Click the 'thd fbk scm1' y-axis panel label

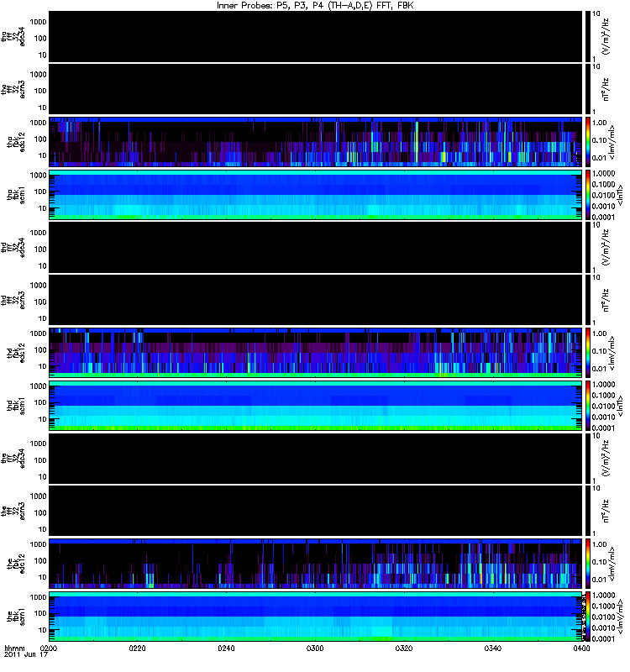(x=16, y=406)
